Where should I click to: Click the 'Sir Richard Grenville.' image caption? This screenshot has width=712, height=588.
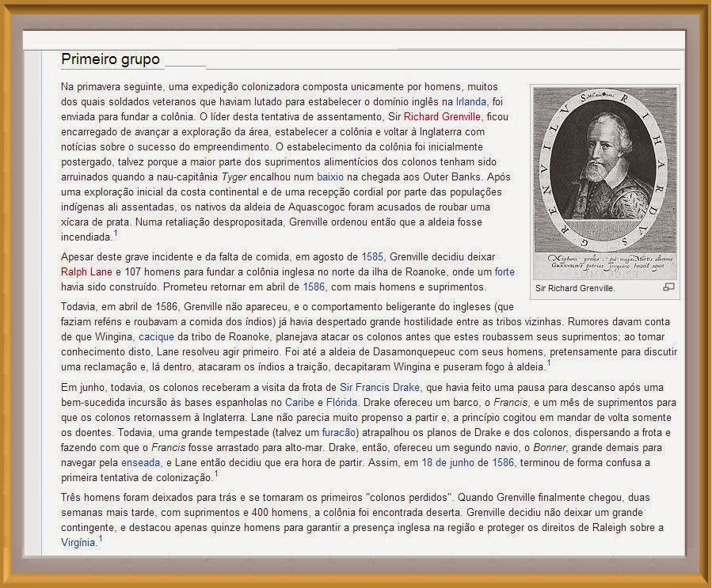575,288
